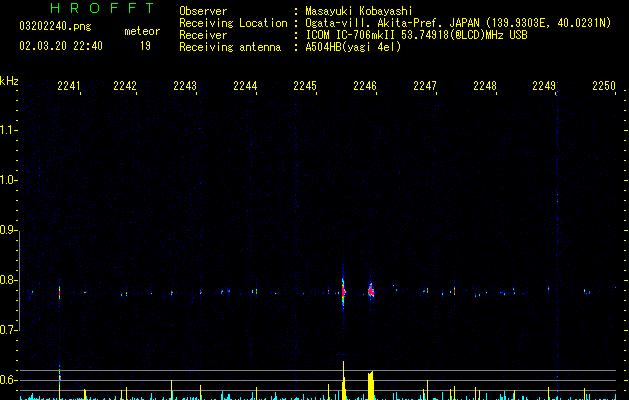Click the 2247 time marker
This screenshot has width=629, height=400.
coord(425,86)
